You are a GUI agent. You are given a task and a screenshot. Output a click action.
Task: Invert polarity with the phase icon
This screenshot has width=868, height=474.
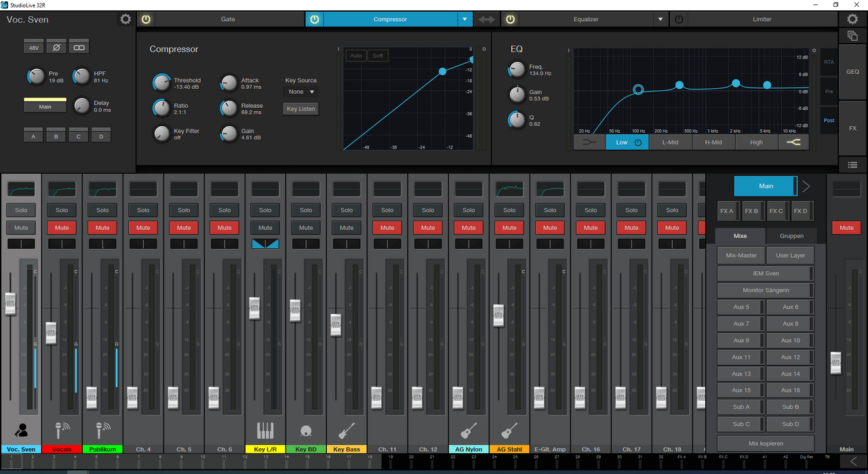[x=57, y=48]
